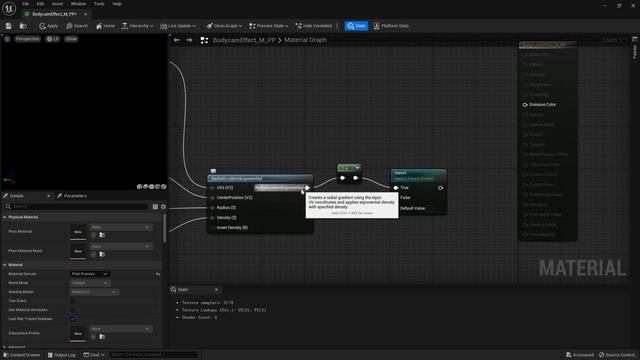Switch to the Details tab
640x360 pixels.
pos(17,196)
